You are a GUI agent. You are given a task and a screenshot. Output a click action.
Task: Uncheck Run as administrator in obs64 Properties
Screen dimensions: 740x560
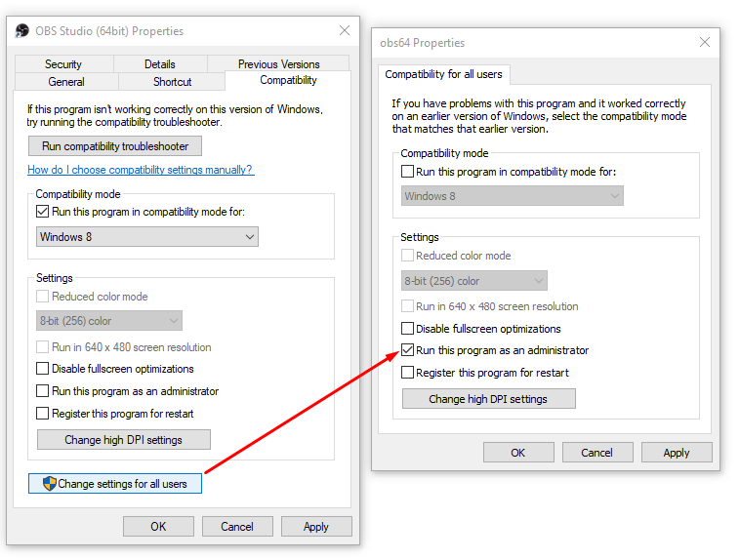coord(408,350)
